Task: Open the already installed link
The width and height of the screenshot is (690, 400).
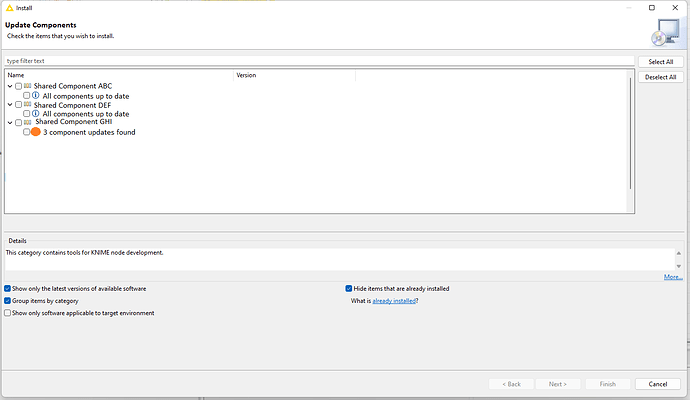Action: pyautogui.click(x=394, y=301)
